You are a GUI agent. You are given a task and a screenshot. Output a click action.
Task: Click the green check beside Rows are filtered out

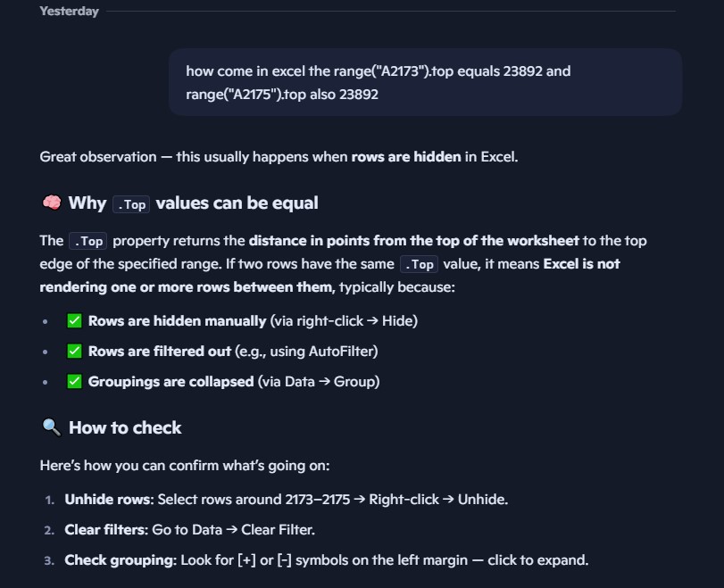(x=75, y=352)
